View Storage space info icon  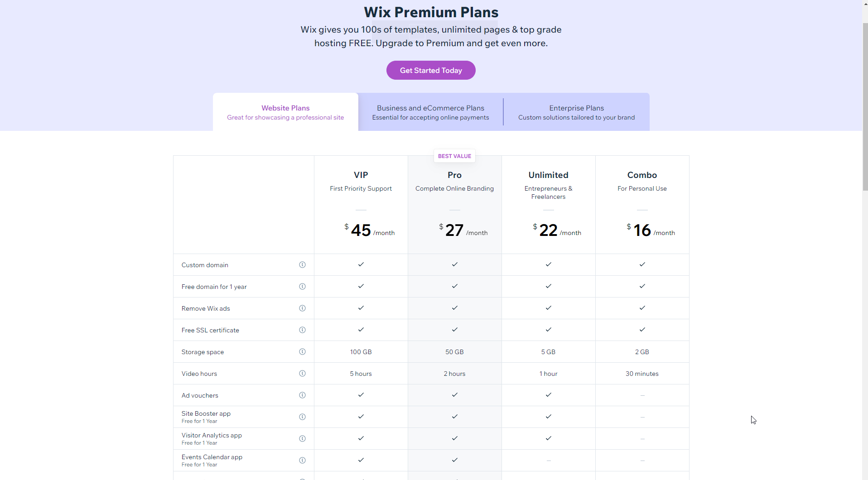(302, 352)
